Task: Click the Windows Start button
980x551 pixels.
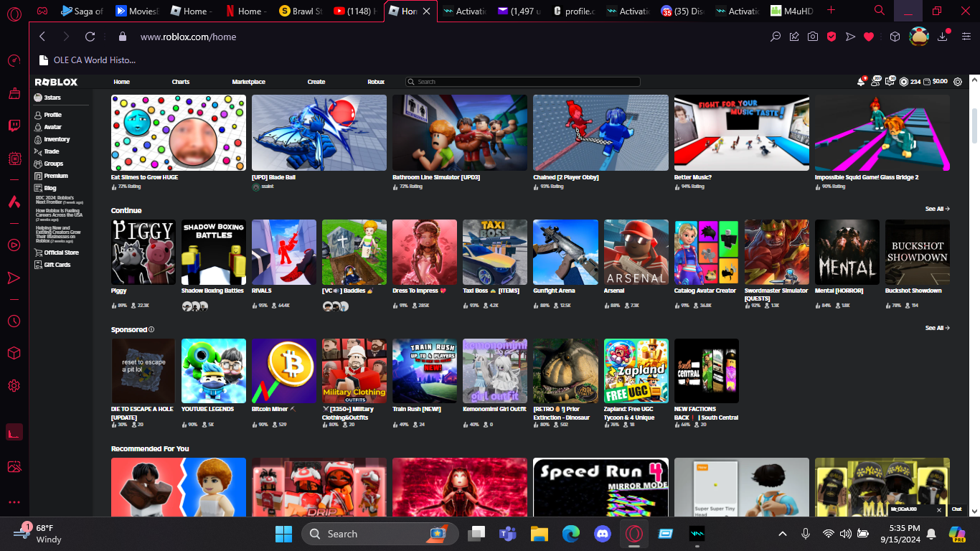Action: [x=283, y=534]
